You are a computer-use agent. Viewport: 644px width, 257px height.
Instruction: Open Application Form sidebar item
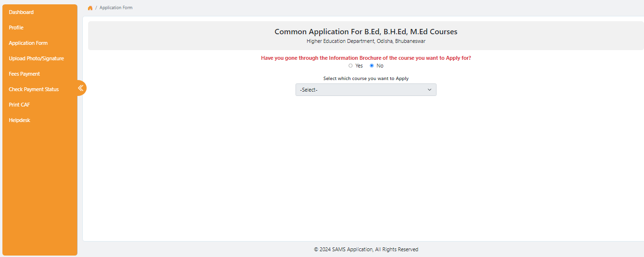(x=28, y=43)
